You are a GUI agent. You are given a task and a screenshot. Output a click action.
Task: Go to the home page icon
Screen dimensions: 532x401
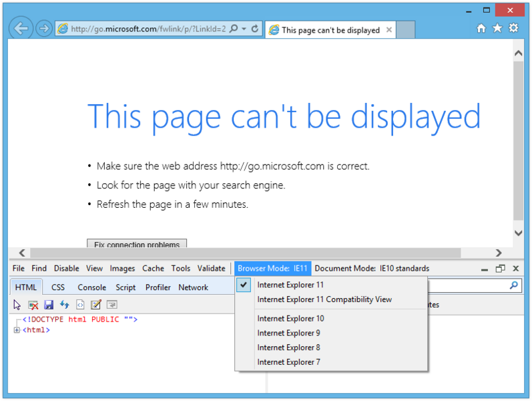coord(481,28)
